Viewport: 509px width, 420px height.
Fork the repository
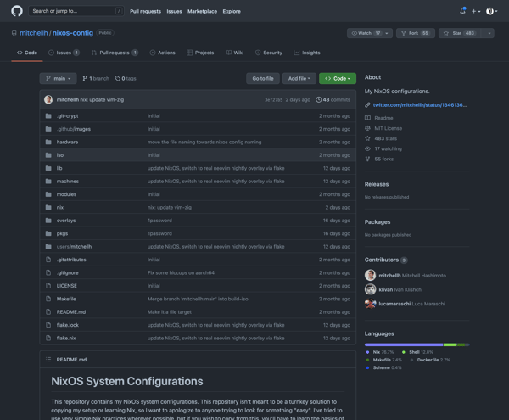(x=415, y=33)
